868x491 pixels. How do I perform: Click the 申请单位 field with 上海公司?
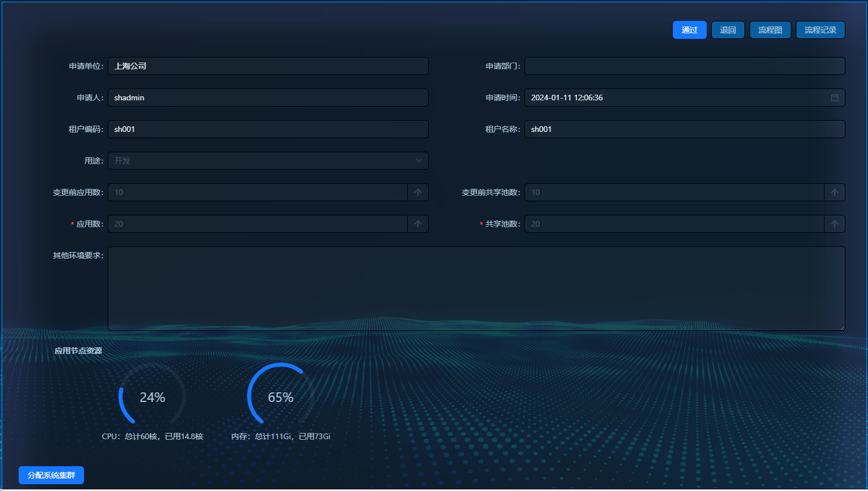[x=268, y=66]
